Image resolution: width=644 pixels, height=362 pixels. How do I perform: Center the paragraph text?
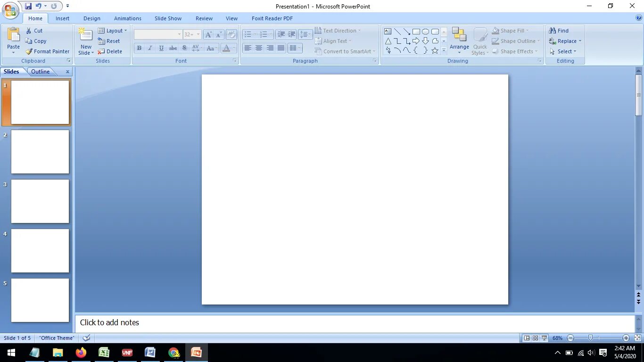tap(259, 48)
